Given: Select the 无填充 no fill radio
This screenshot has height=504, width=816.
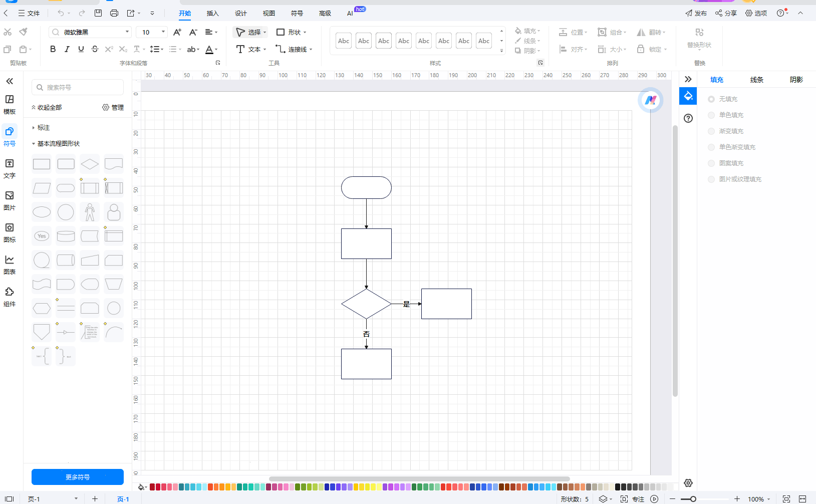Looking at the screenshot, I should click(711, 99).
